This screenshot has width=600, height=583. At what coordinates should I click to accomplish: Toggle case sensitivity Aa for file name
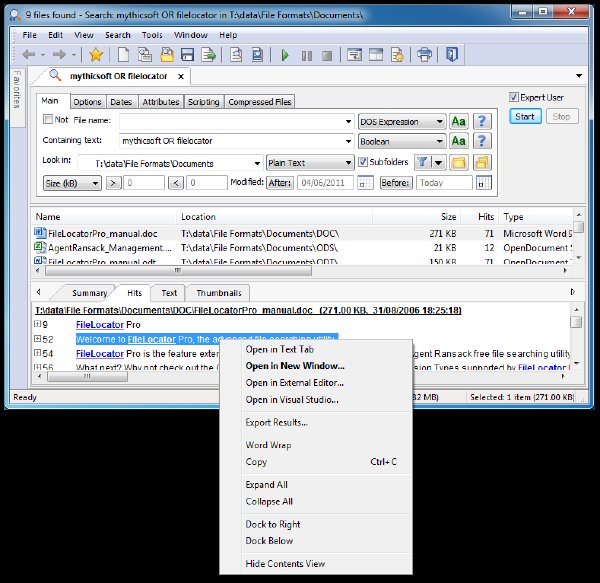458,122
